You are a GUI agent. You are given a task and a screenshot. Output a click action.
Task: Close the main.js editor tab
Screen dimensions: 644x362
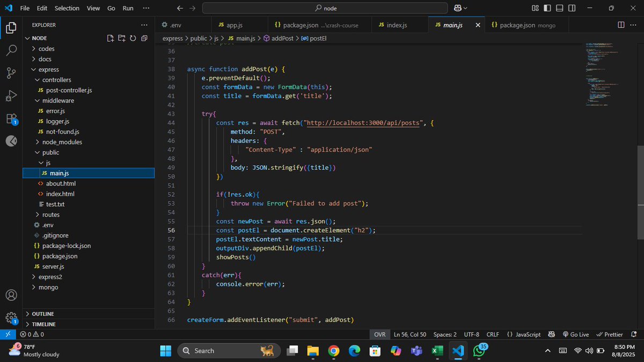(478, 25)
